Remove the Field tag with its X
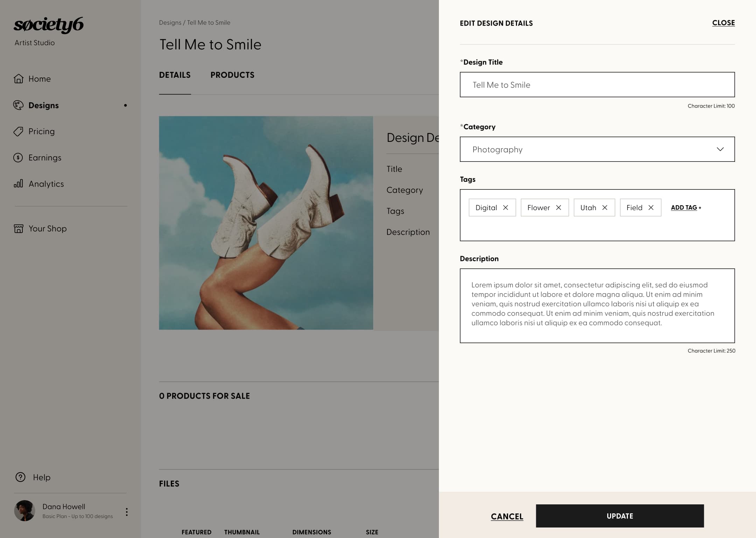This screenshot has width=756, height=538. [651, 208]
